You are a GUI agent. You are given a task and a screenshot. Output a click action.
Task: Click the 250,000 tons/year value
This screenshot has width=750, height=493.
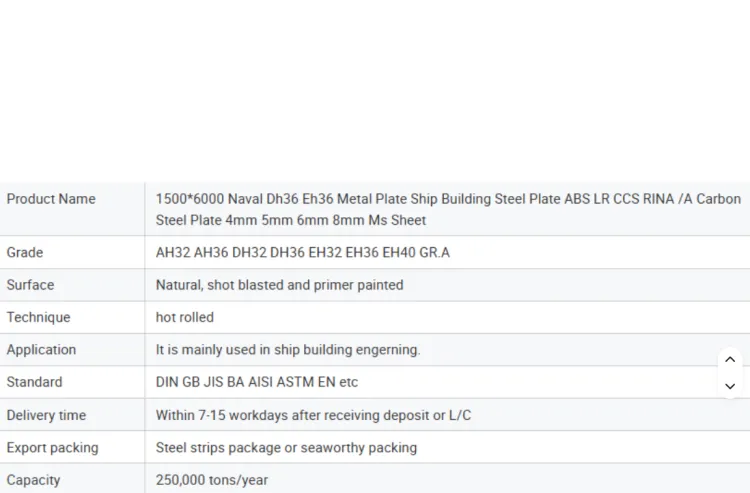(212, 480)
